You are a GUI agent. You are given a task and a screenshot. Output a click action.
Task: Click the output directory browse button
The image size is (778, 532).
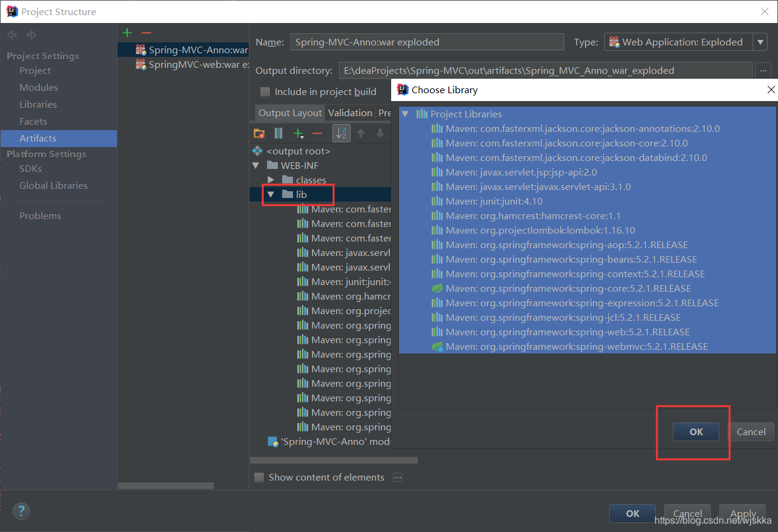click(x=763, y=70)
